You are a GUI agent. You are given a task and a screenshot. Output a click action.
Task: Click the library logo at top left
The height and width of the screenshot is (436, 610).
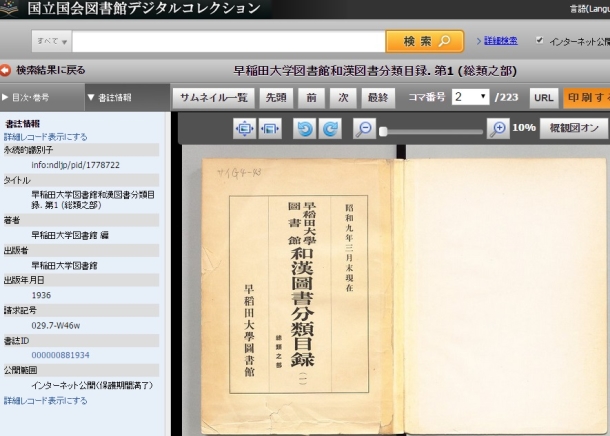pyautogui.click(x=9, y=8)
